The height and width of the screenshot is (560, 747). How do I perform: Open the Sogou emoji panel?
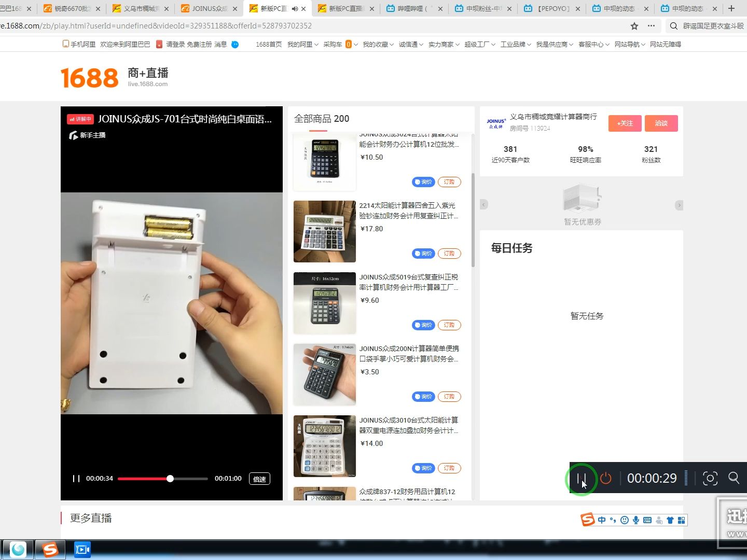[625, 520]
